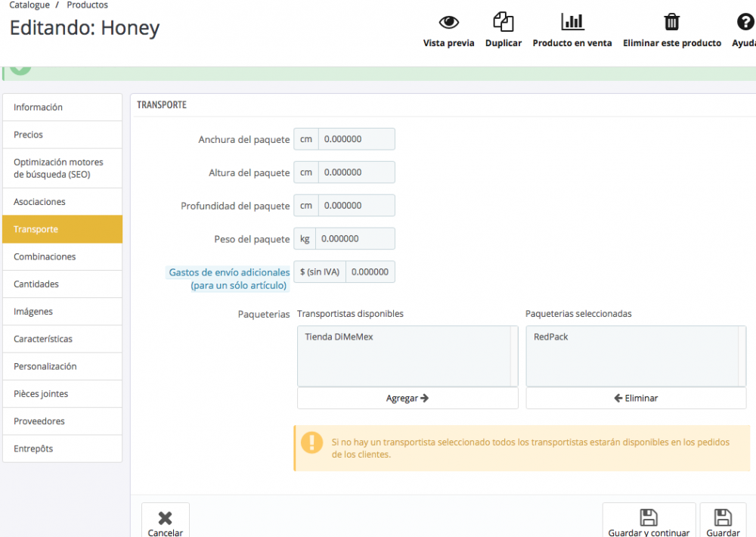Viewport: 756px width, 537px height.
Task: Click the Productos breadcrumb link
Action: [x=87, y=5]
